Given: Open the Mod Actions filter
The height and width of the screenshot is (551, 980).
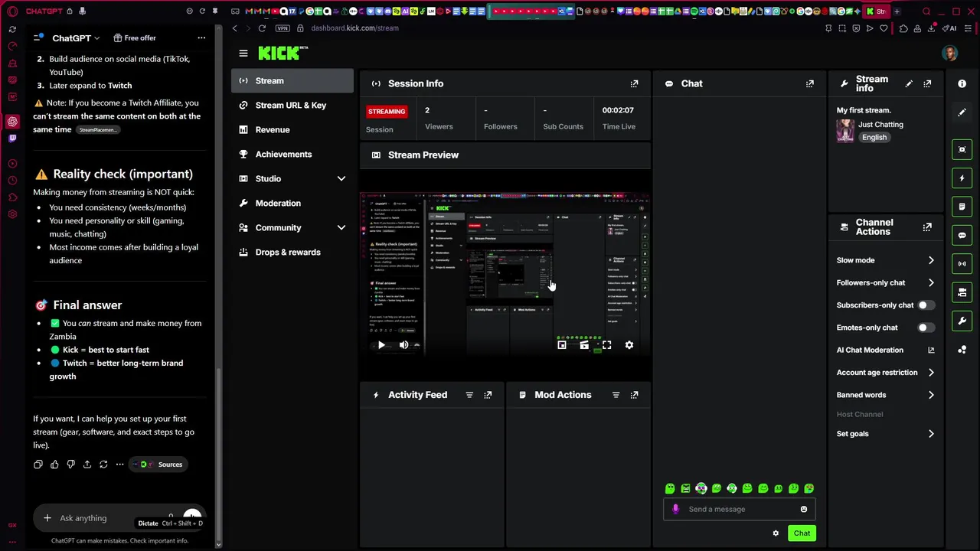Looking at the screenshot, I should (616, 395).
